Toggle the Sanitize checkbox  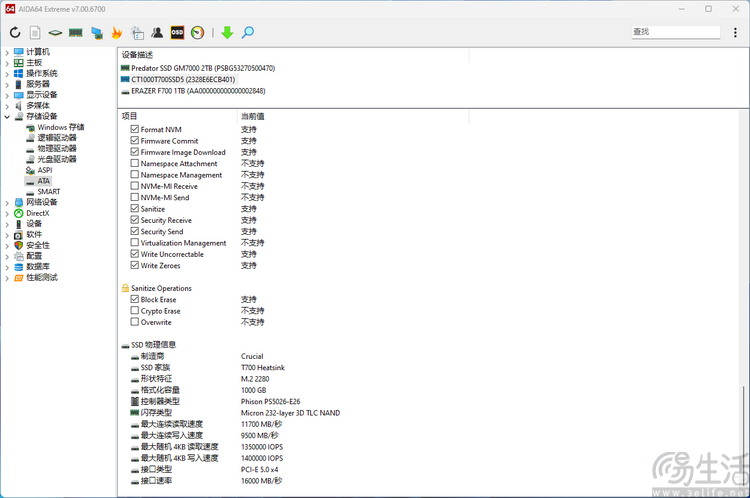pos(135,209)
